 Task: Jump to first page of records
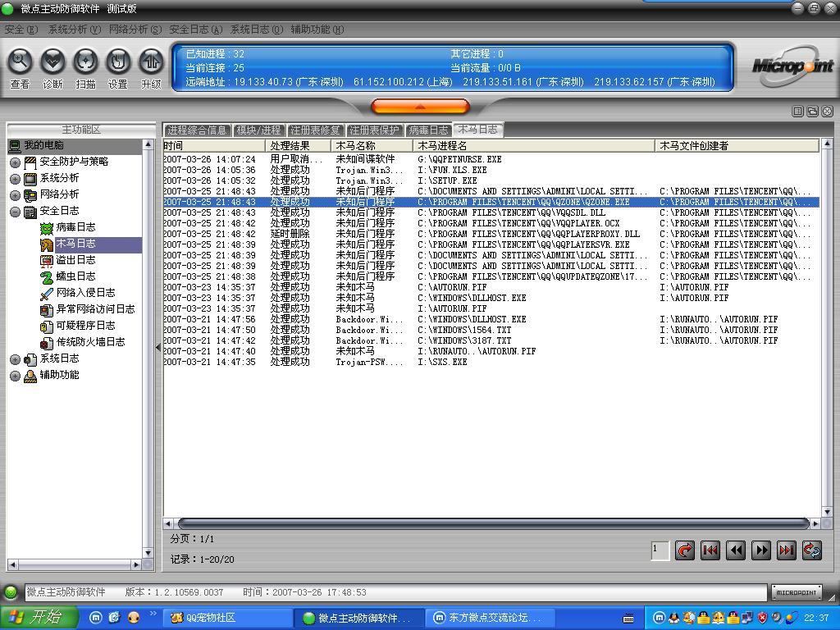710,550
